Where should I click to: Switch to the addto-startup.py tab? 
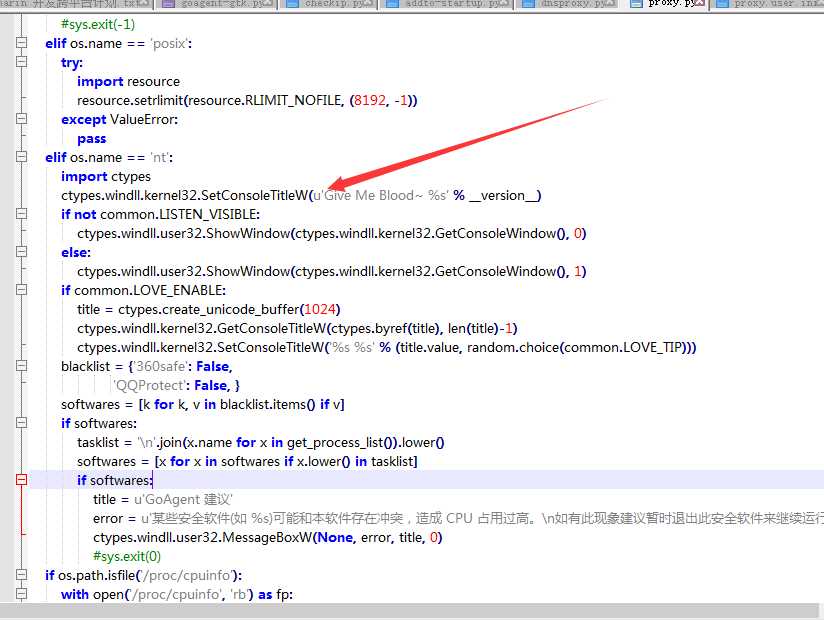click(448, 4)
